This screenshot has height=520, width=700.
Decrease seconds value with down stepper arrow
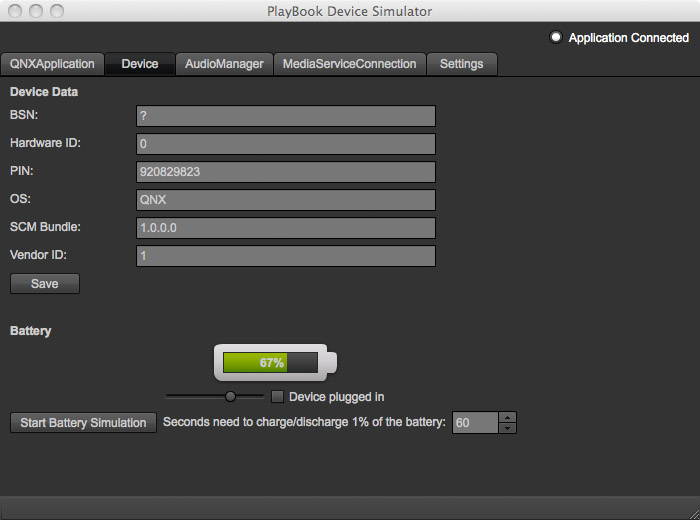tap(508, 428)
